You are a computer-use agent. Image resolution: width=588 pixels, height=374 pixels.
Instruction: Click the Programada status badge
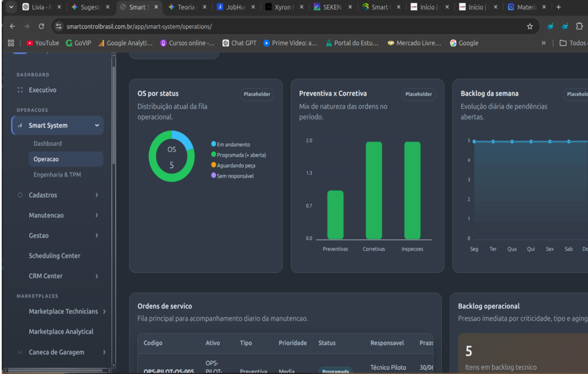[336, 371]
